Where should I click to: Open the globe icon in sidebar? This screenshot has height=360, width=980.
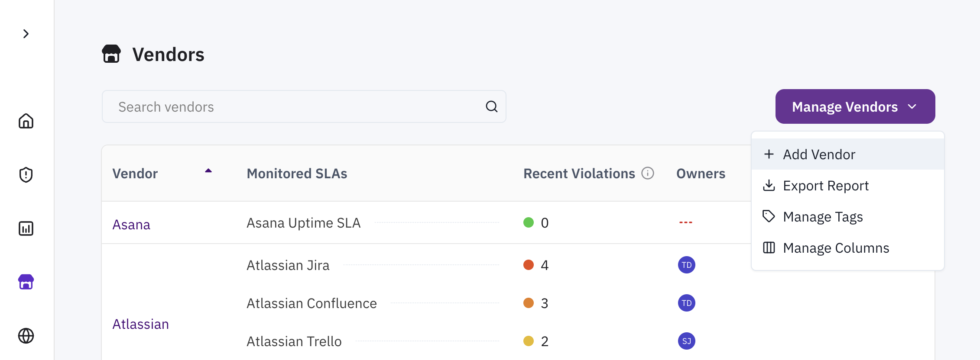[26, 336]
